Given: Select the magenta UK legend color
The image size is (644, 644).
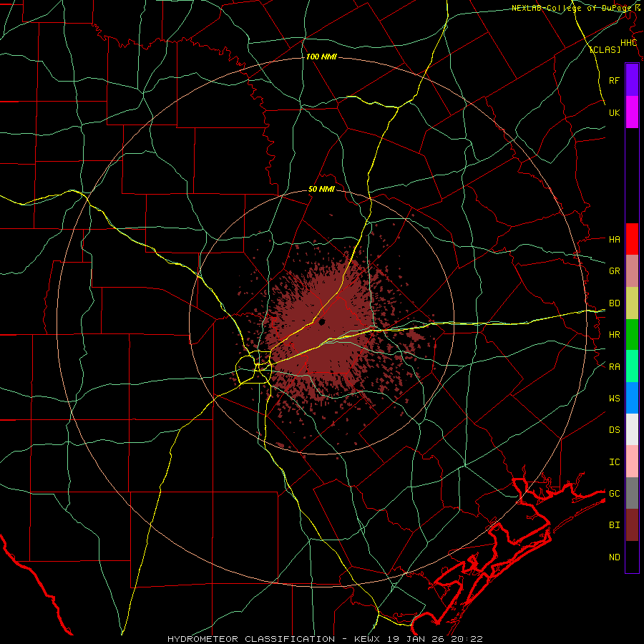Looking at the screenshot, I should [632, 112].
